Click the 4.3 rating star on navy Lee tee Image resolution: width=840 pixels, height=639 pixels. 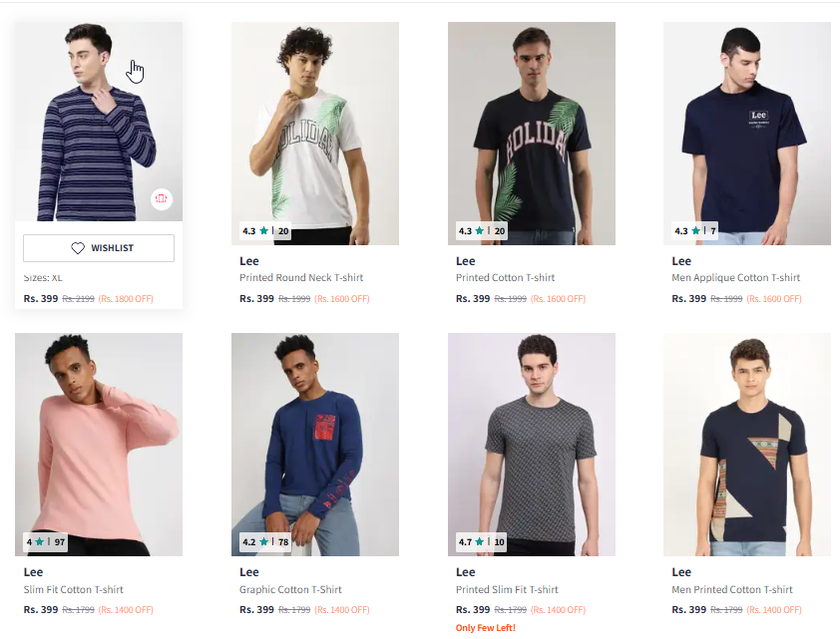[x=696, y=231]
